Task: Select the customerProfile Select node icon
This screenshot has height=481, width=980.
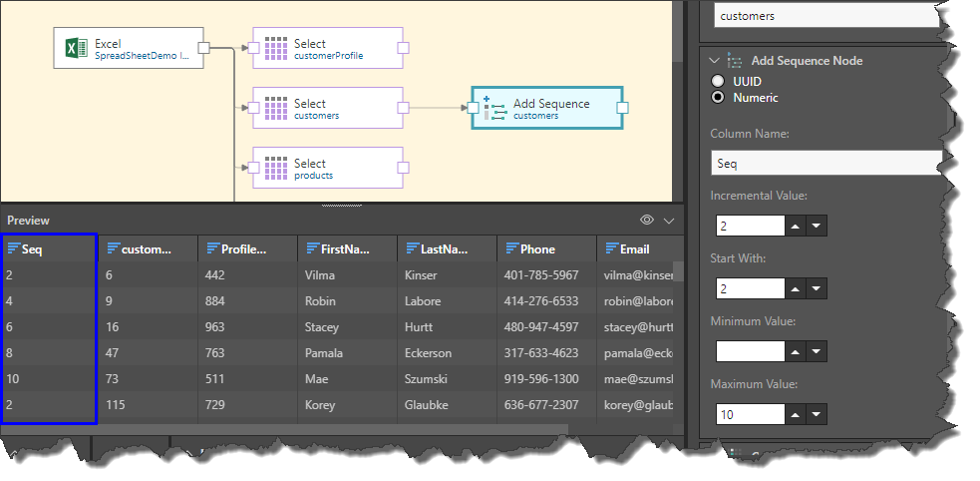Action: pos(275,49)
